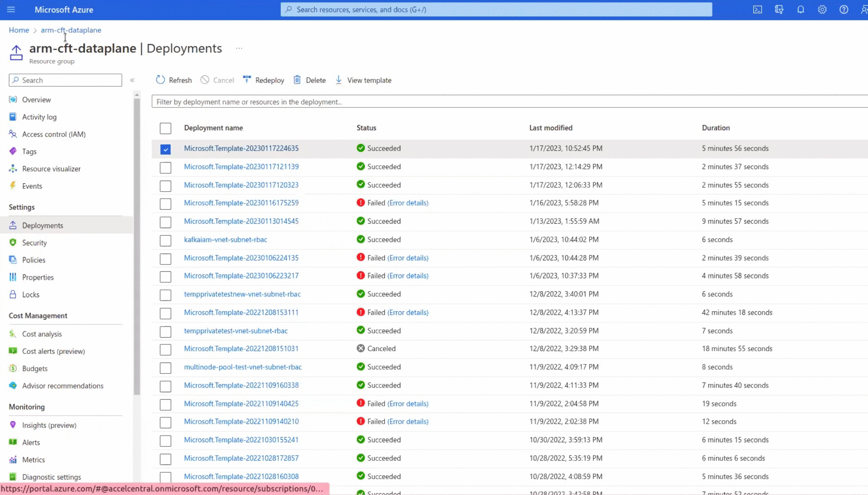
Task: Sort by the Last modified column header
Action: coord(551,127)
